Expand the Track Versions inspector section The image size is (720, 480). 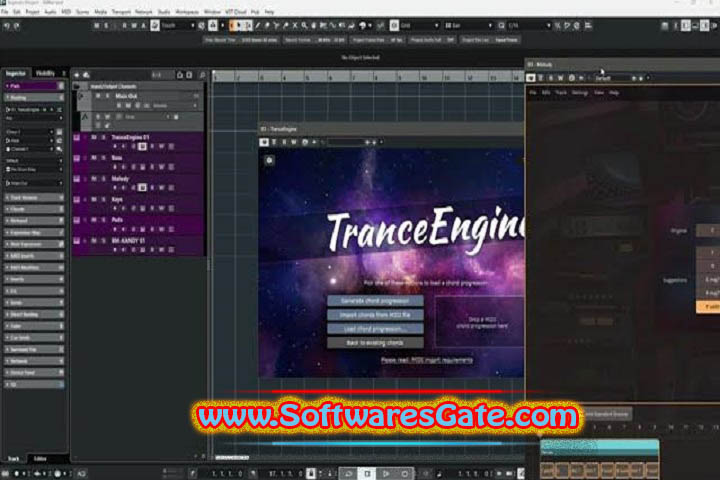34,198
